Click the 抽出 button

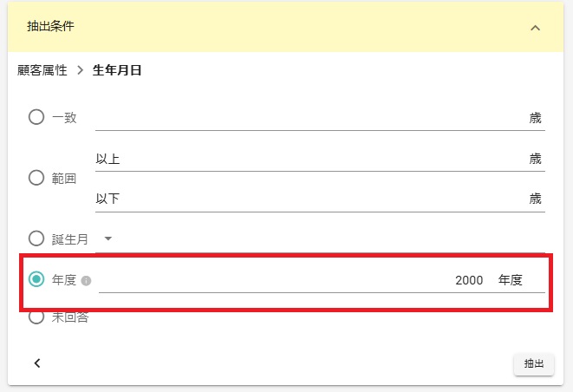pos(534,363)
